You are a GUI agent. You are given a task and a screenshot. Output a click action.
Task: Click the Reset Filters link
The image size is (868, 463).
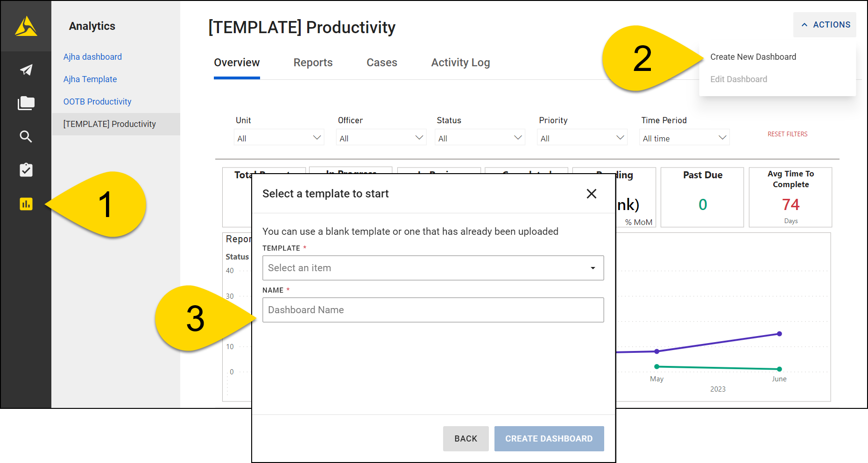(x=787, y=134)
